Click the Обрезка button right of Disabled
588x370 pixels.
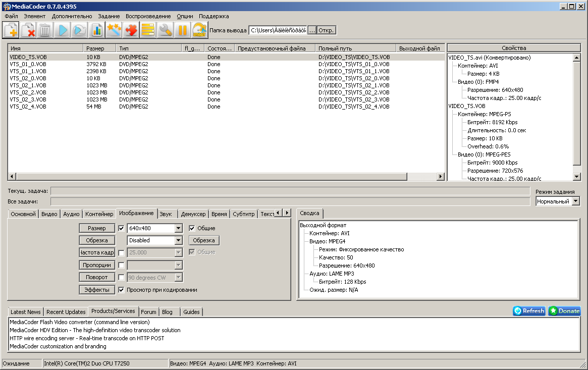pos(203,240)
